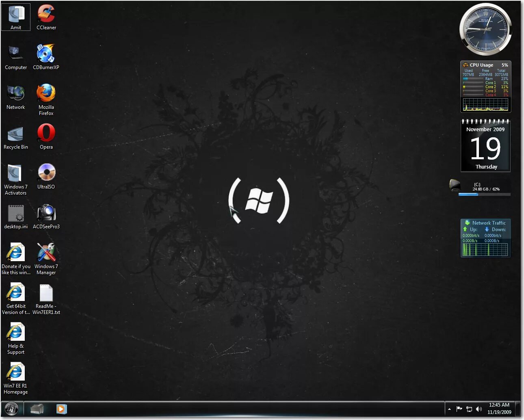Select the ReadMe - Win7EER1.txt file
Screen dimensions: 524x420
46,299
